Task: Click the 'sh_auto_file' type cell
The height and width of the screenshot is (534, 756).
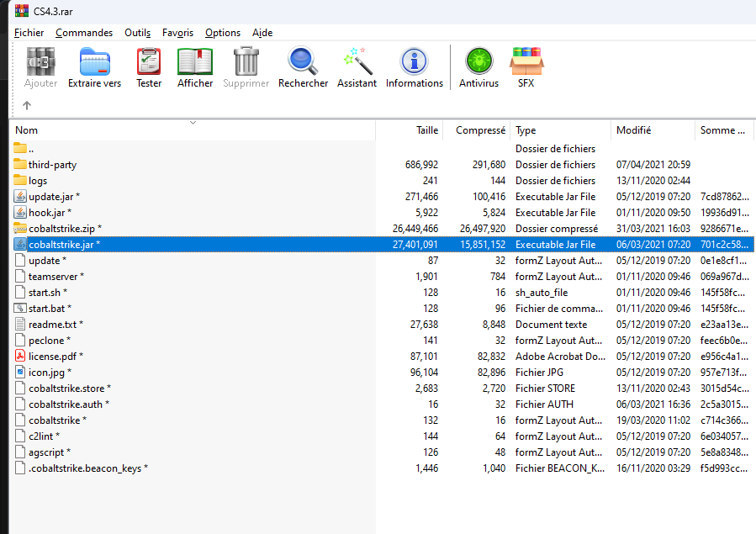Action: pos(542,293)
